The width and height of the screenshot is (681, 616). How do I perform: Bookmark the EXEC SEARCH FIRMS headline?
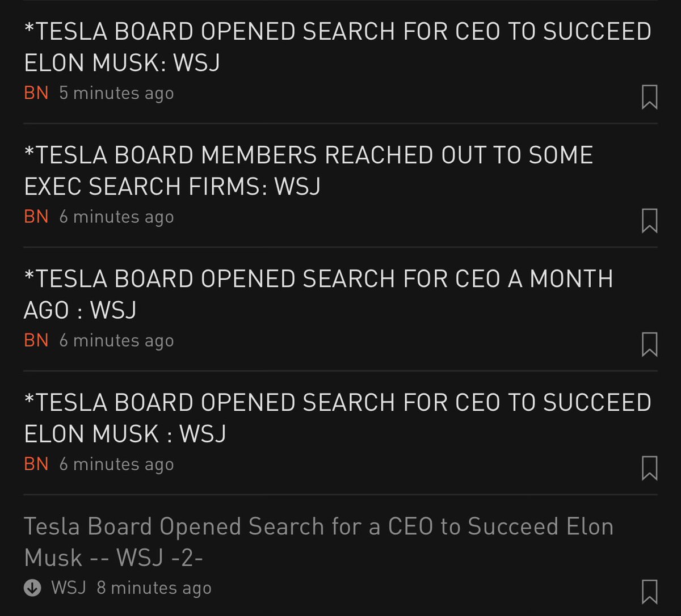point(649,221)
